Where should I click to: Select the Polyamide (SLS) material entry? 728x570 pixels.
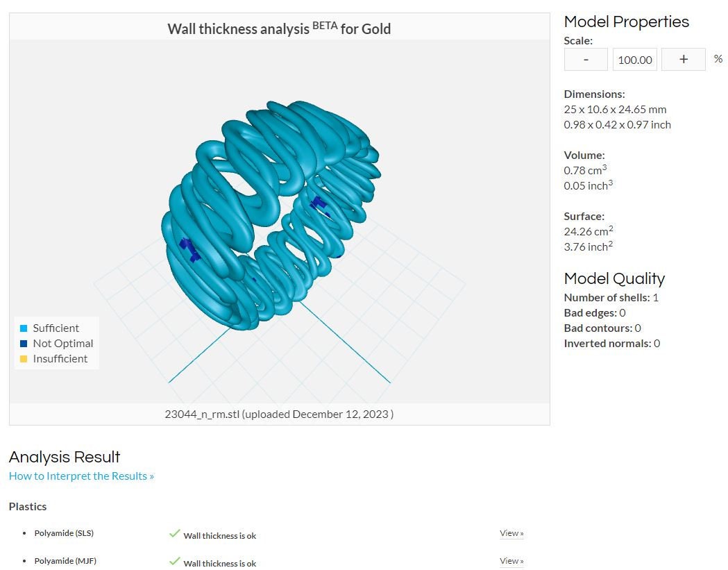[x=64, y=533]
